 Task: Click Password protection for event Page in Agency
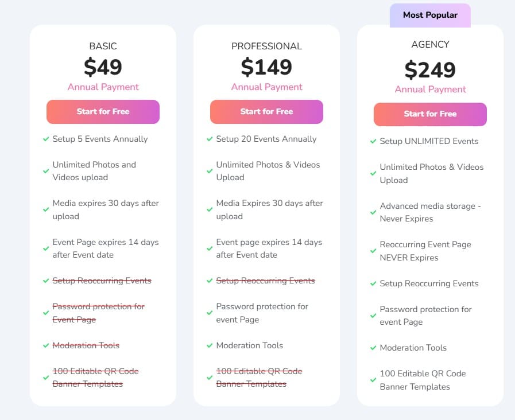(425, 316)
